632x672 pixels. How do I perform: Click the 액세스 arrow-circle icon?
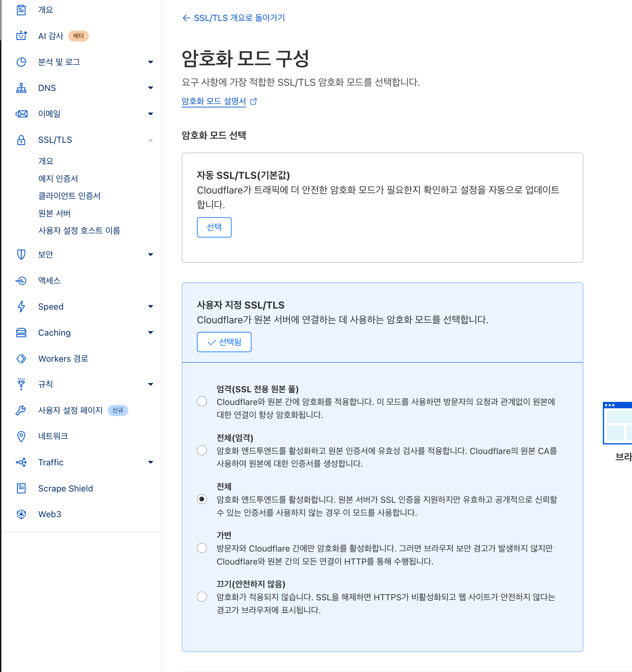point(21,281)
